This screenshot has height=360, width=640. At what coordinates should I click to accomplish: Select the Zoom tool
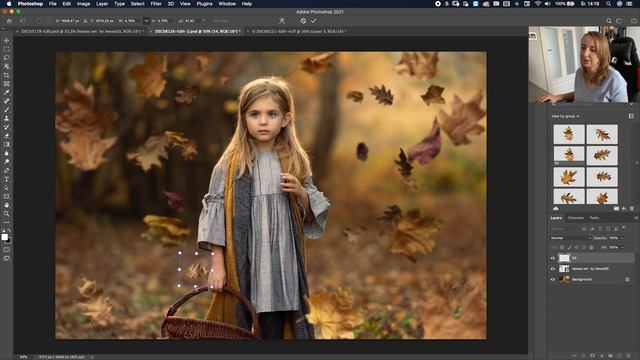click(x=7, y=213)
